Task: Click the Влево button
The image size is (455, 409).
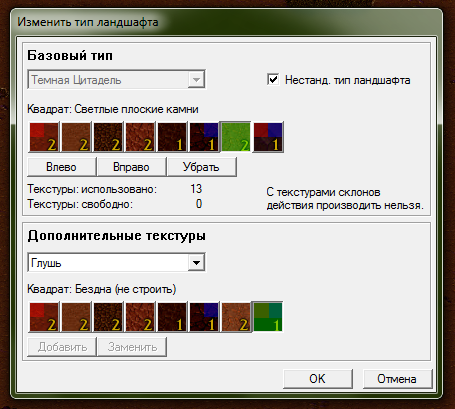Action: 61,167
